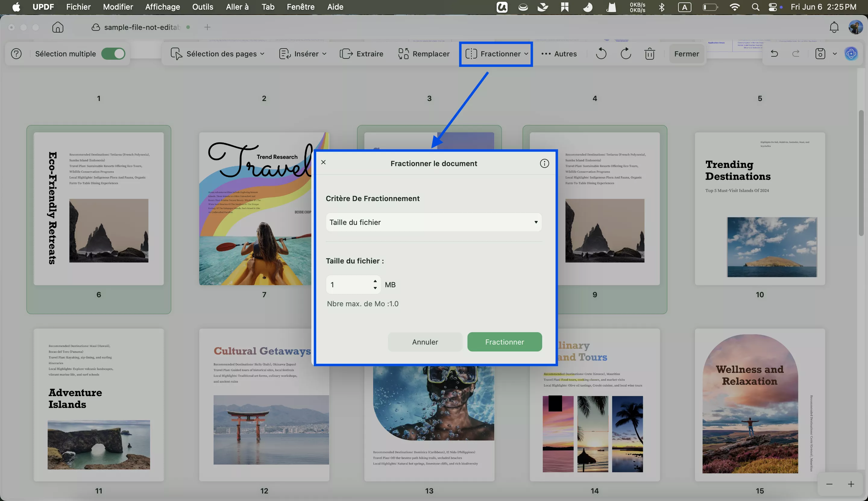Open the Fenêtre menu

point(300,7)
